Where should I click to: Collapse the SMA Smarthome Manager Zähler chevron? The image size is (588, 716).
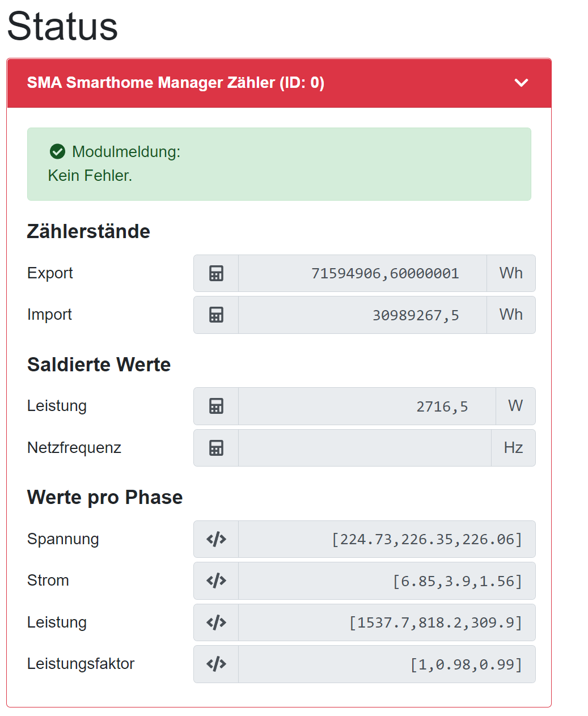[521, 83]
